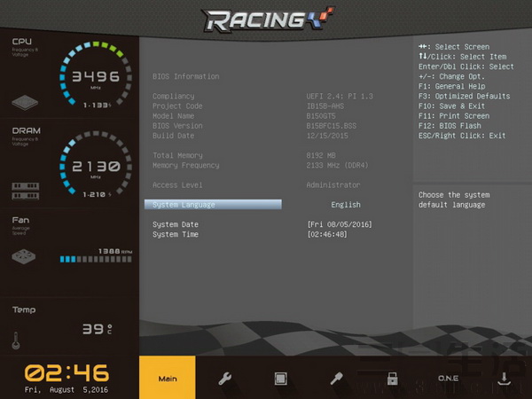Screen dimensions: 532x399
Task: Click the DRAM panel heading
Action: tap(27, 130)
